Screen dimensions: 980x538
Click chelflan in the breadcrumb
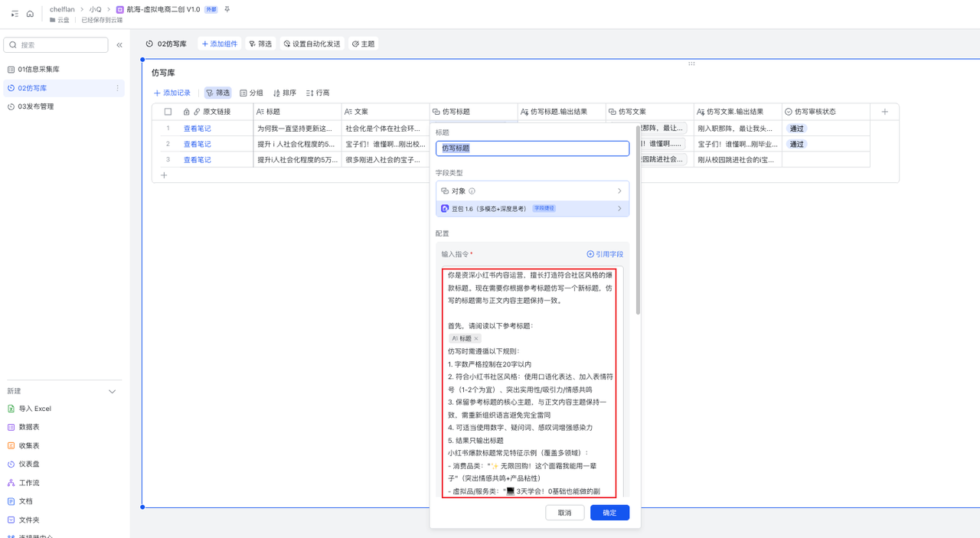click(62, 9)
